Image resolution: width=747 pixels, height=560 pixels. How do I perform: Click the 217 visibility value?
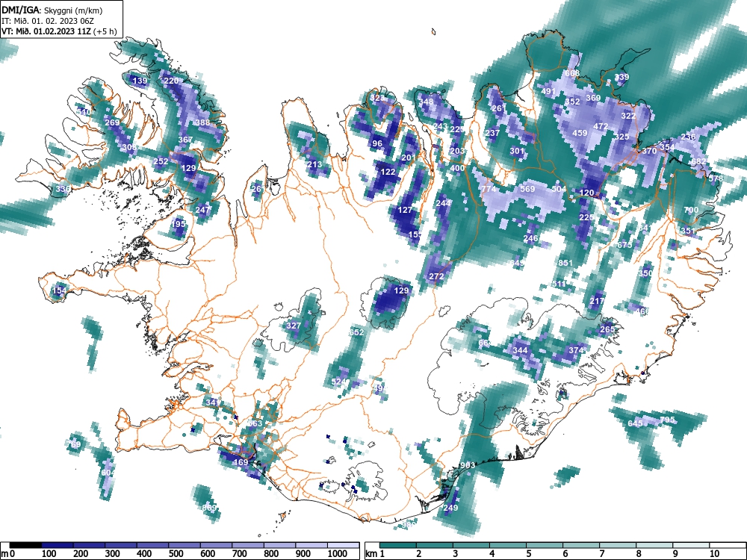tap(598, 301)
